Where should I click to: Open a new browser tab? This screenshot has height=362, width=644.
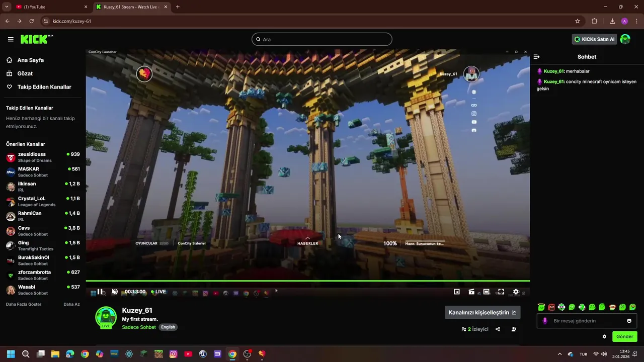click(x=178, y=7)
